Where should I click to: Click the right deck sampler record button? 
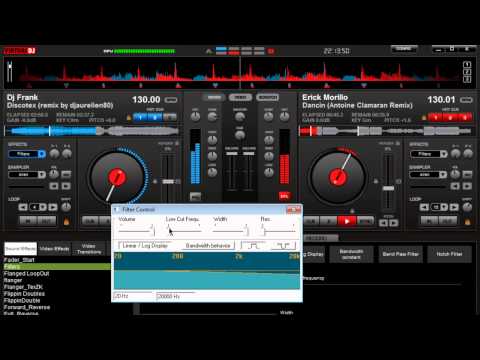(467, 174)
